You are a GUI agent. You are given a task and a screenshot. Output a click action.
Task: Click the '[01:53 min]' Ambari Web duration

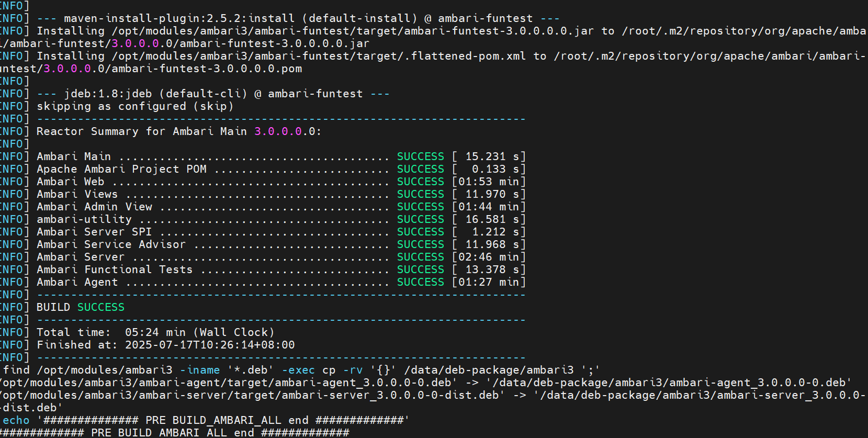(x=489, y=182)
